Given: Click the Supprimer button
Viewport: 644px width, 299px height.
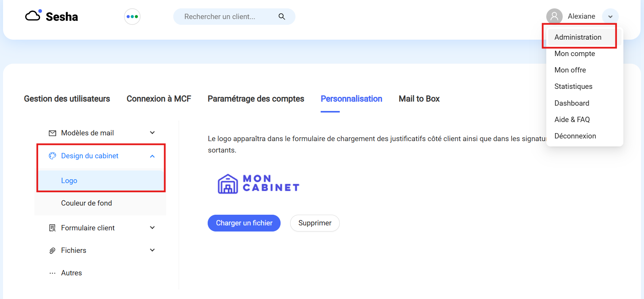Looking at the screenshot, I should pyautogui.click(x=315, y=223).
